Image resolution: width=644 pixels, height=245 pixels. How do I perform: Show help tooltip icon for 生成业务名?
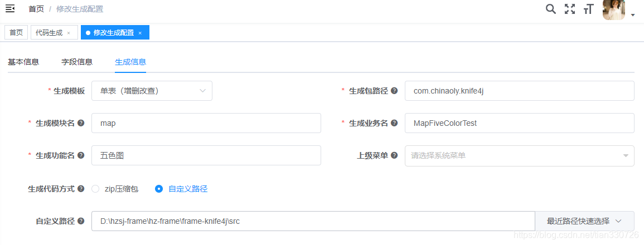point(394,122)
